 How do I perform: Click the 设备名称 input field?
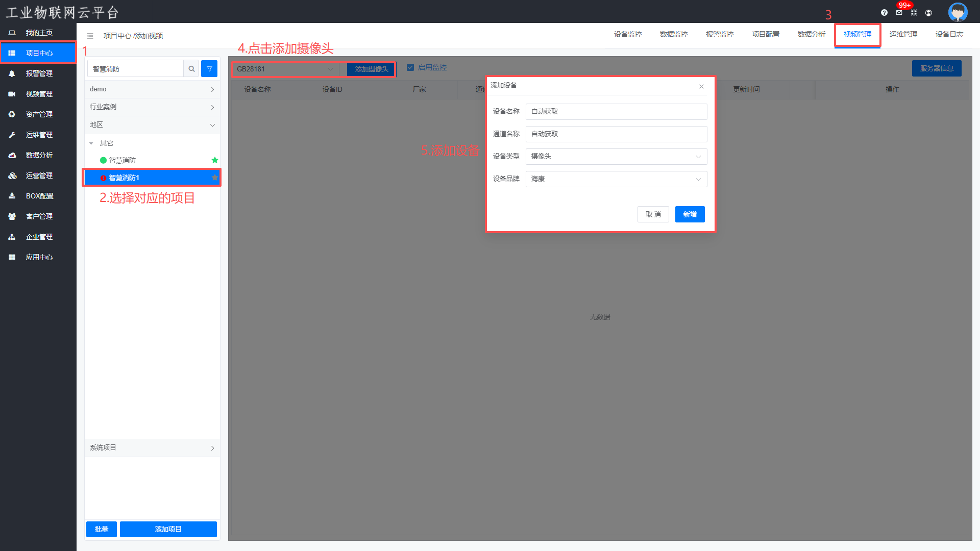point(616,112)
